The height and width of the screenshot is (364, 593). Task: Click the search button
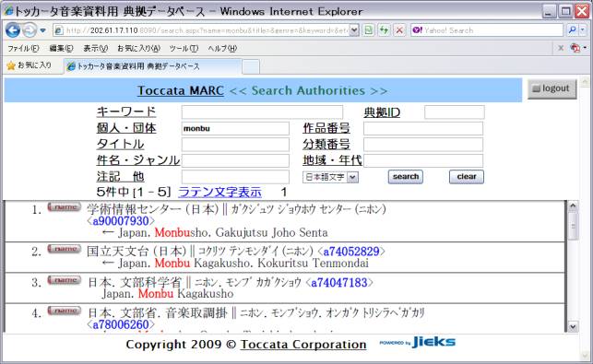[406, 177]
